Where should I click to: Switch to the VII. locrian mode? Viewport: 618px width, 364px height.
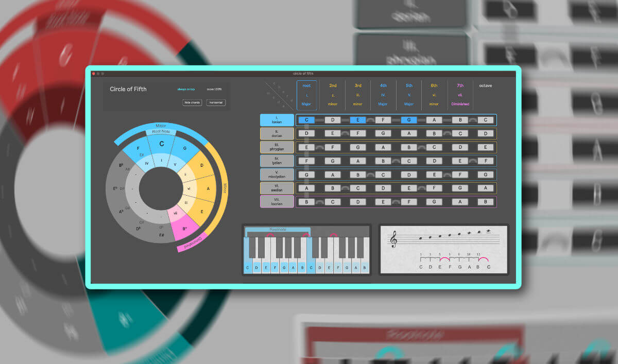tap(277, 202)
